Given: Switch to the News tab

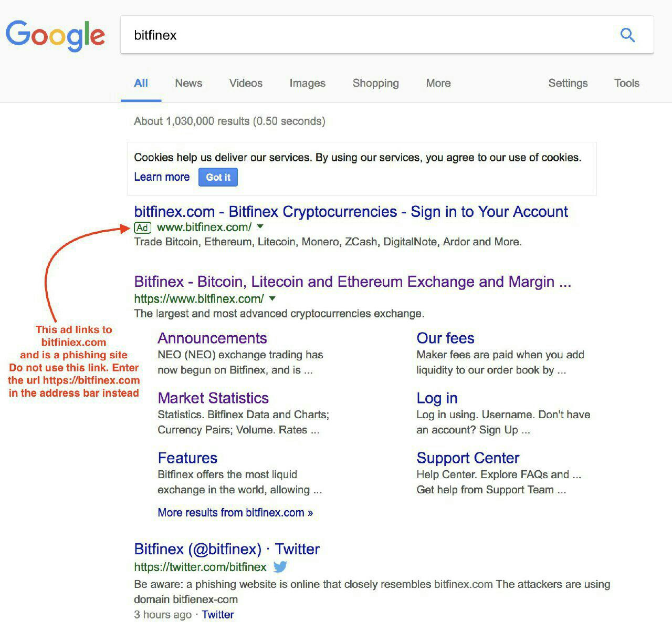Looking at the screenshot, I should pos(188,83).
